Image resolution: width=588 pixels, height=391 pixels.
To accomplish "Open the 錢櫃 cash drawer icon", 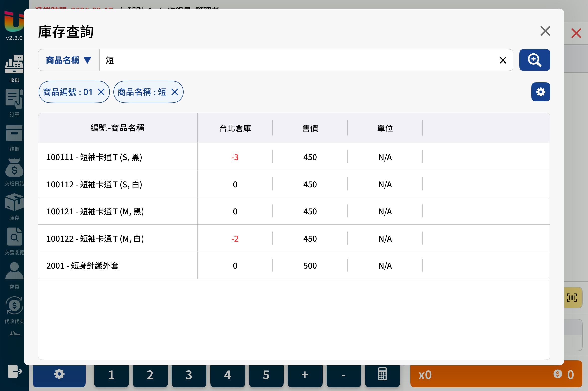I will click(14, 138).
